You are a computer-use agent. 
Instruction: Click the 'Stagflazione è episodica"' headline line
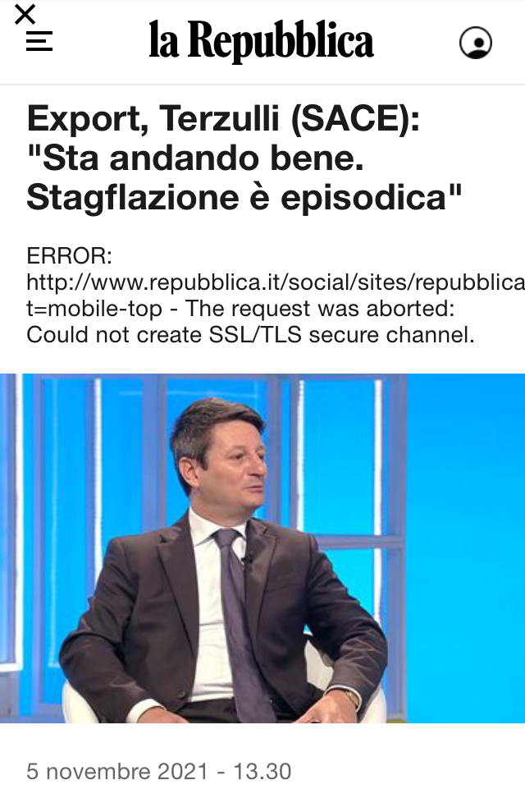click(244, 197)
